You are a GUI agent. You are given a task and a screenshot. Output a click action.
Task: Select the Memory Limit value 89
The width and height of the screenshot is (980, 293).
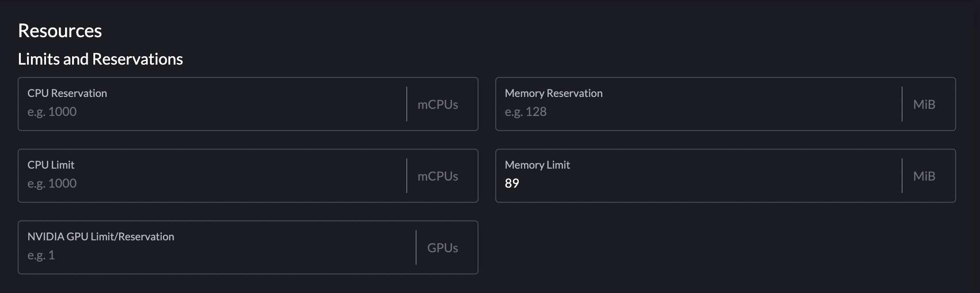point(511,183)
